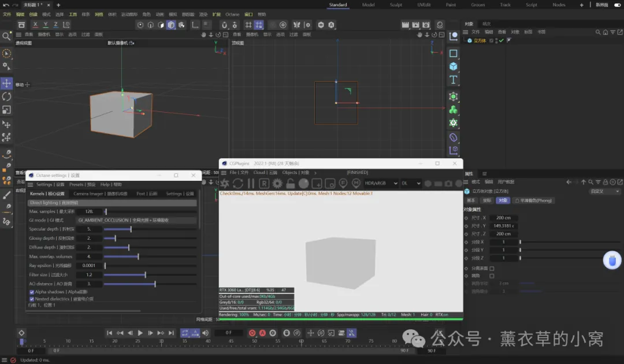Open Cloud | 云端 menu in Live Viewer
Image resolution: width=624 pixels, height=364 pixels.
click(x=265, y=173)
